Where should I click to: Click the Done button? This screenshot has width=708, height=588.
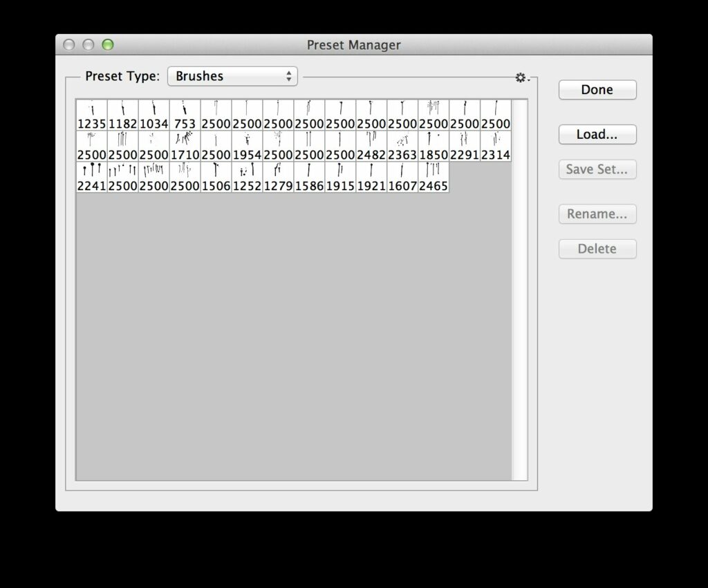coord(597,90)
